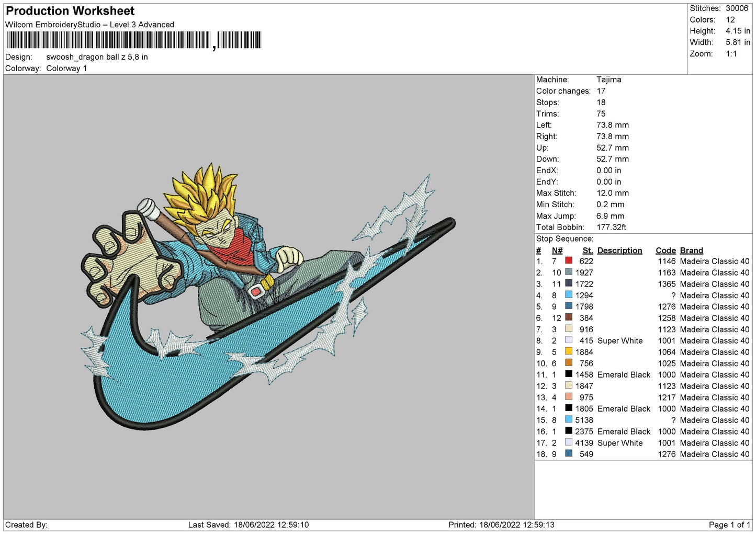Click the St. stitch count column header
Screen dimensions: 756x534
[x=588, y=251]
